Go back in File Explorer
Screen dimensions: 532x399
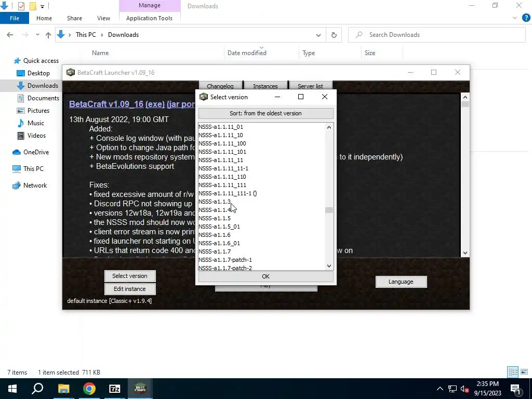10,35
